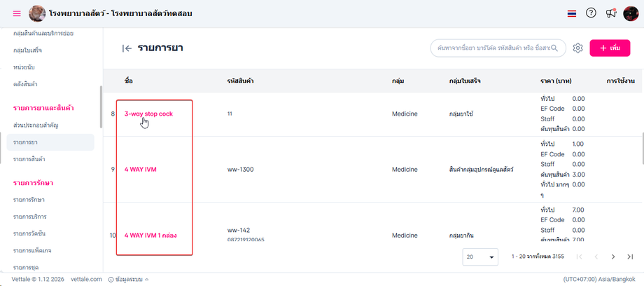Click the pink เพิ่ม add button

click(610, 48)
